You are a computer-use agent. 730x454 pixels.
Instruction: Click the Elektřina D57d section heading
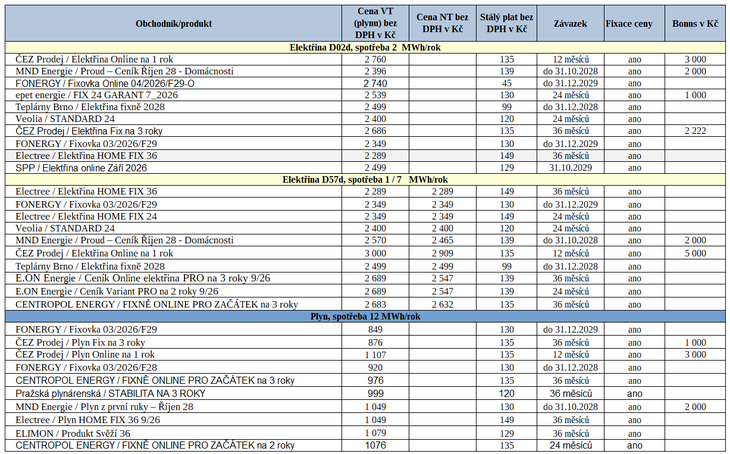(365, 180)
